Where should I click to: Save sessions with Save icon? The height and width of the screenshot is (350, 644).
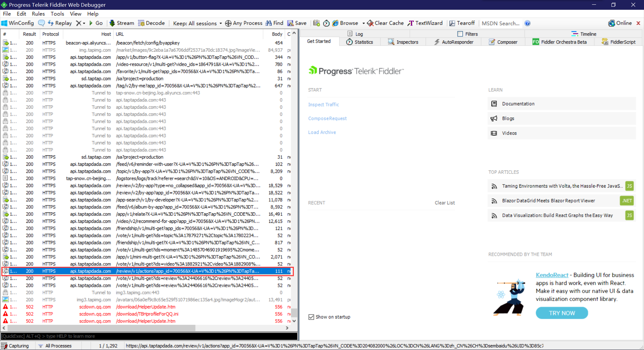click(297, 23)
